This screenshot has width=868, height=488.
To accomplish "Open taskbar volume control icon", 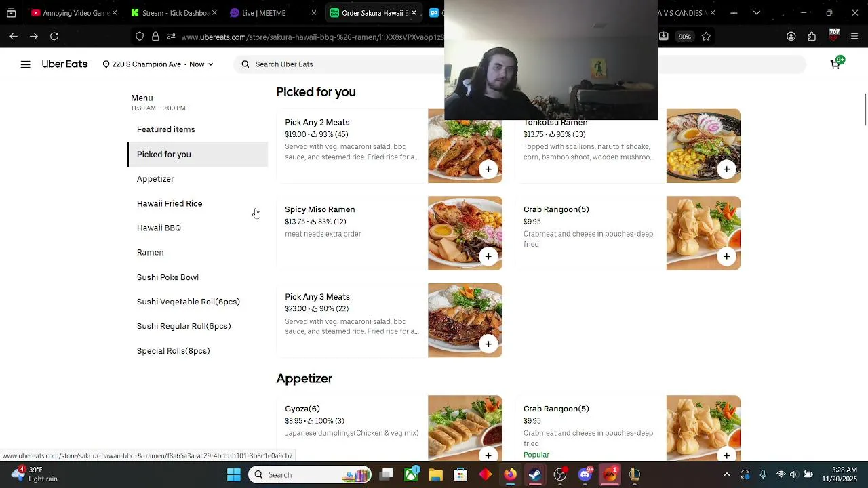I will 794,474.
